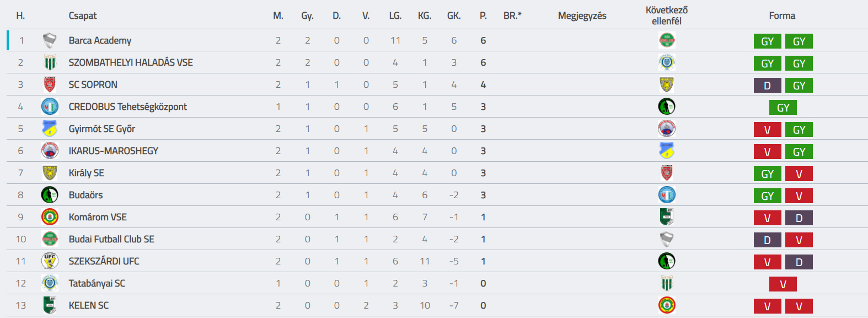The height and width of the screenshot is (318, 868).
Task: Click the single V form badge for Tatabányai SC
Action: point(783,284)
